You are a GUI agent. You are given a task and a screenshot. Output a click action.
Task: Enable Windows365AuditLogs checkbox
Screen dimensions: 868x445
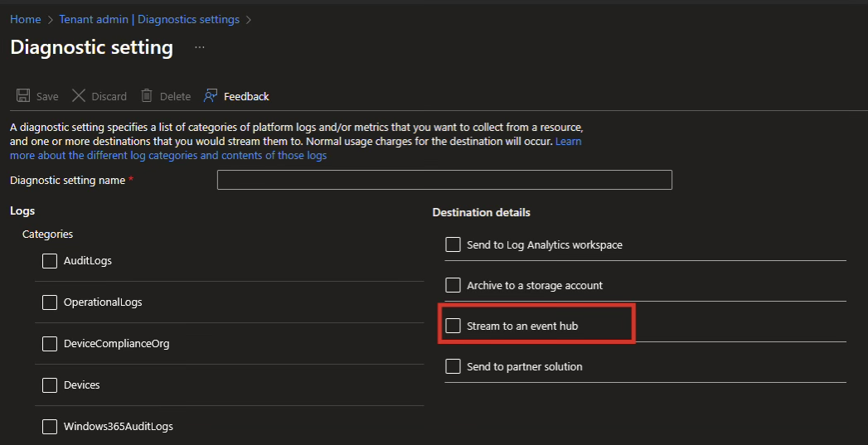[50, 427]
